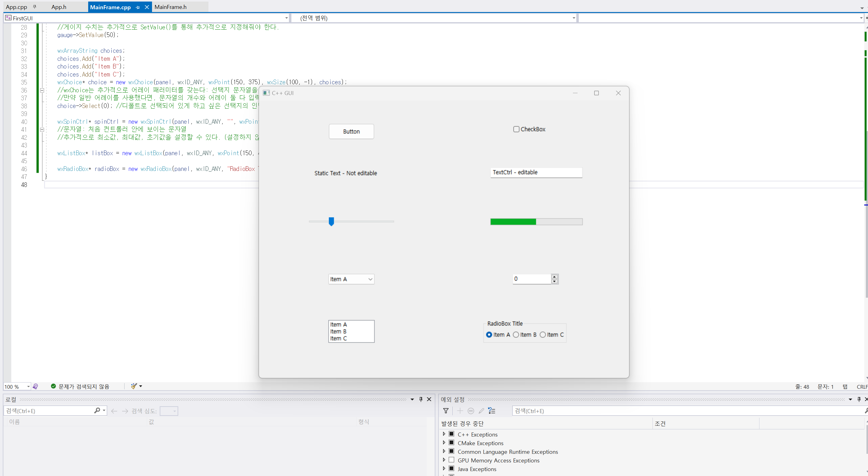The width and height of the screenshot is (868, 476).
Task: Toggle the CheckBox in C++ GUI window
Action: 516,129
